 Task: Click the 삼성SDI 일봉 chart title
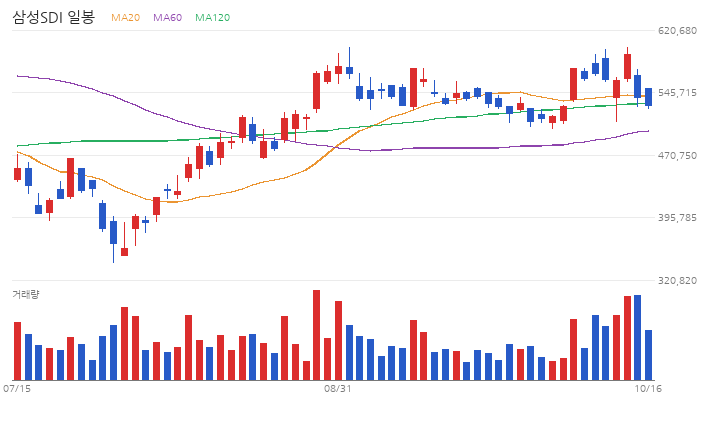click(x=53, y=17)
